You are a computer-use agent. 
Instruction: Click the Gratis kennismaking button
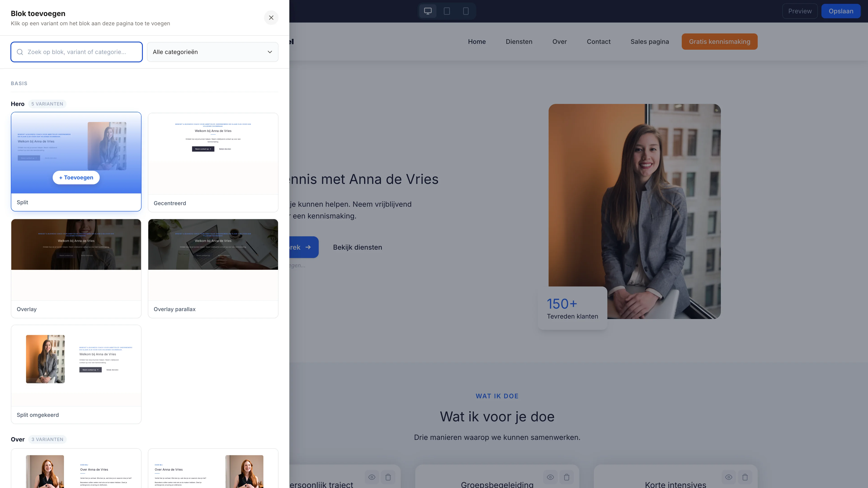point(719,41)
